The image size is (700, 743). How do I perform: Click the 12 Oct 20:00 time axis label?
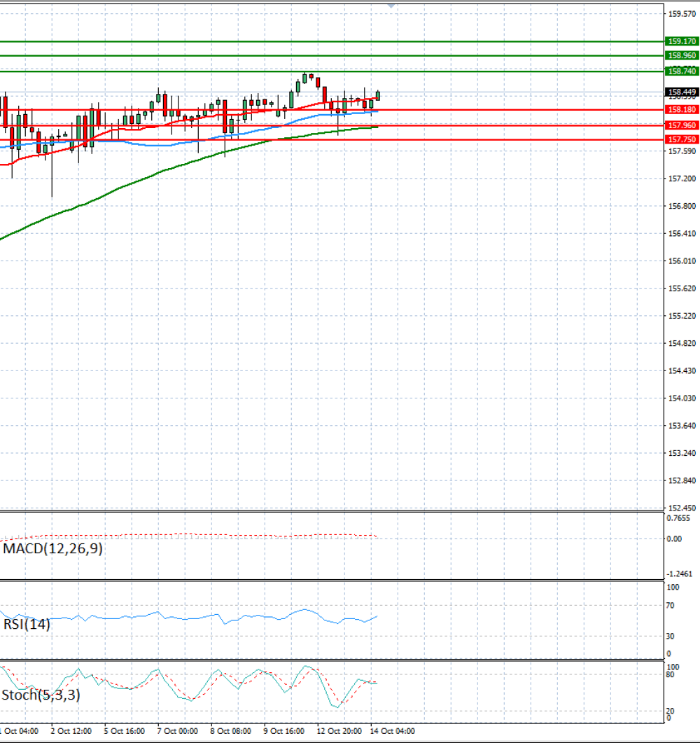(339, 731)
